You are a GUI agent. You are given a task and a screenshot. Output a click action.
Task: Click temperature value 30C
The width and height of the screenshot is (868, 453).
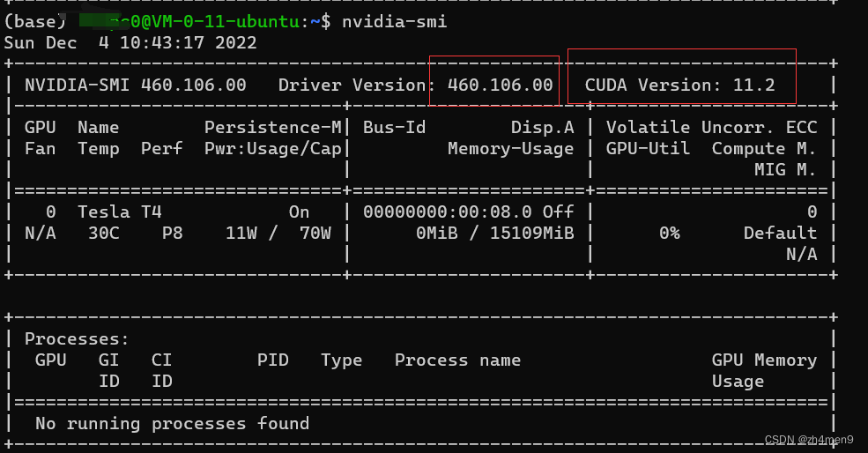pyautogui.click(x=103, y=234)
